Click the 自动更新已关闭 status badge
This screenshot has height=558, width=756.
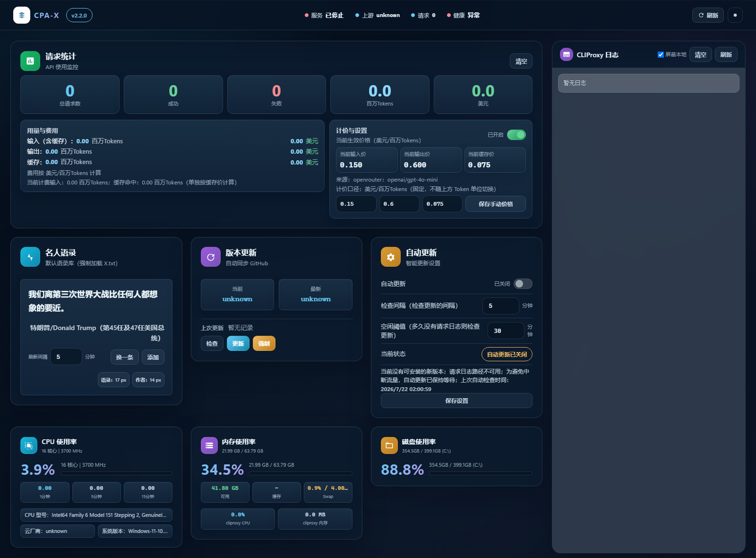coord(507,354)
